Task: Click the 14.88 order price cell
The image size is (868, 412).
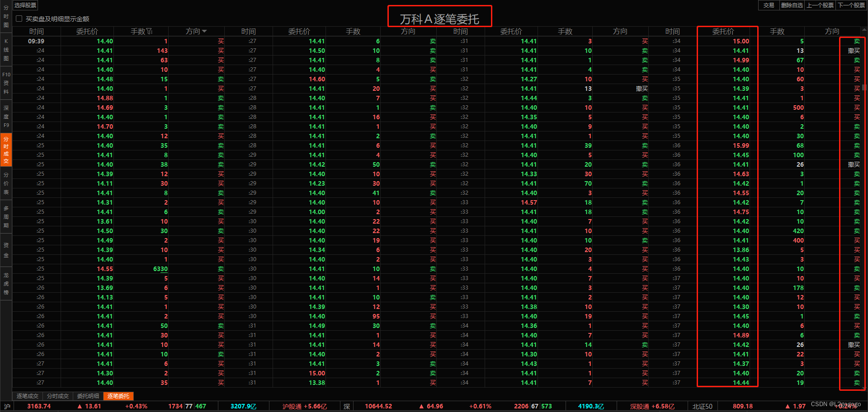Action: pyautogui.click(x=105, y=98)
